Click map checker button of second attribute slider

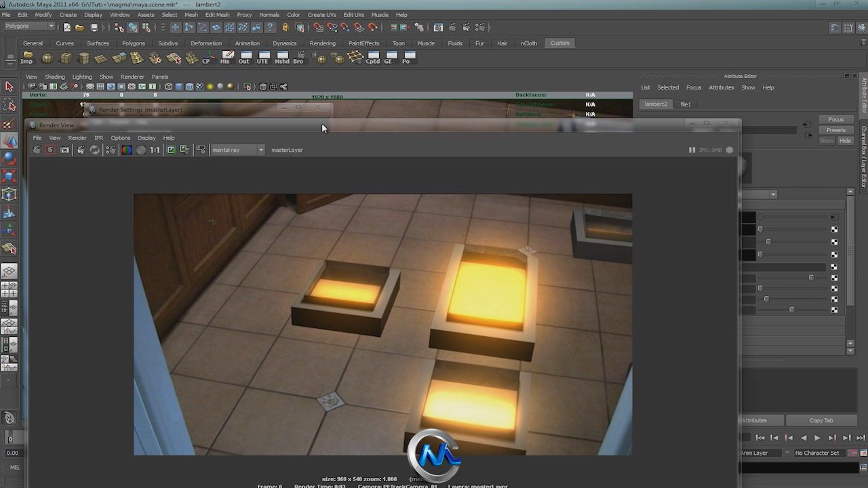pyautogui.click(x=835, y=230)
